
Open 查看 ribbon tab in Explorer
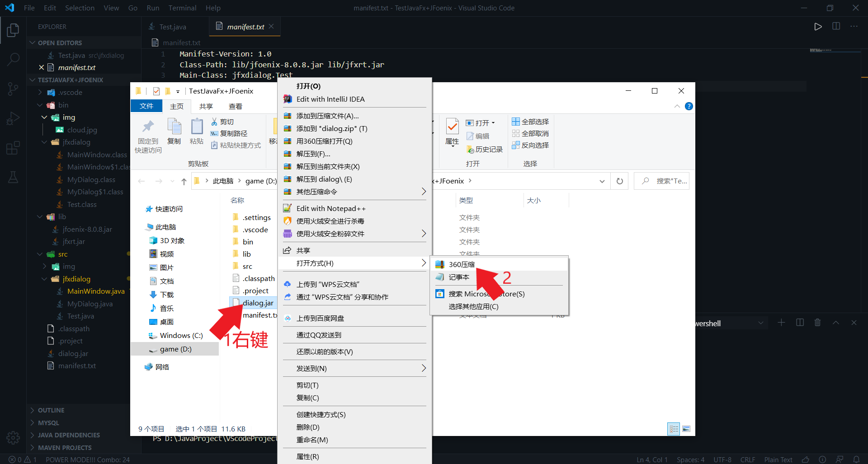click(235, 106)
